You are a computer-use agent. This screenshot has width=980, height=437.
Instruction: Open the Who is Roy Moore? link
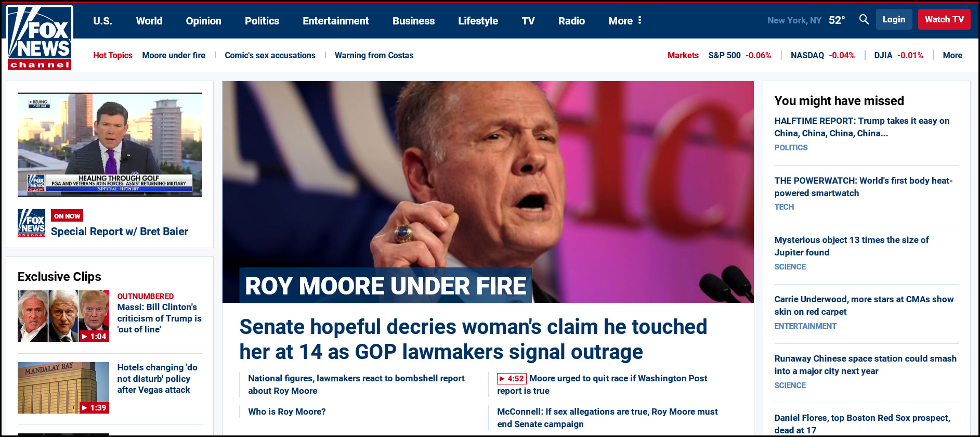[287, 412]
